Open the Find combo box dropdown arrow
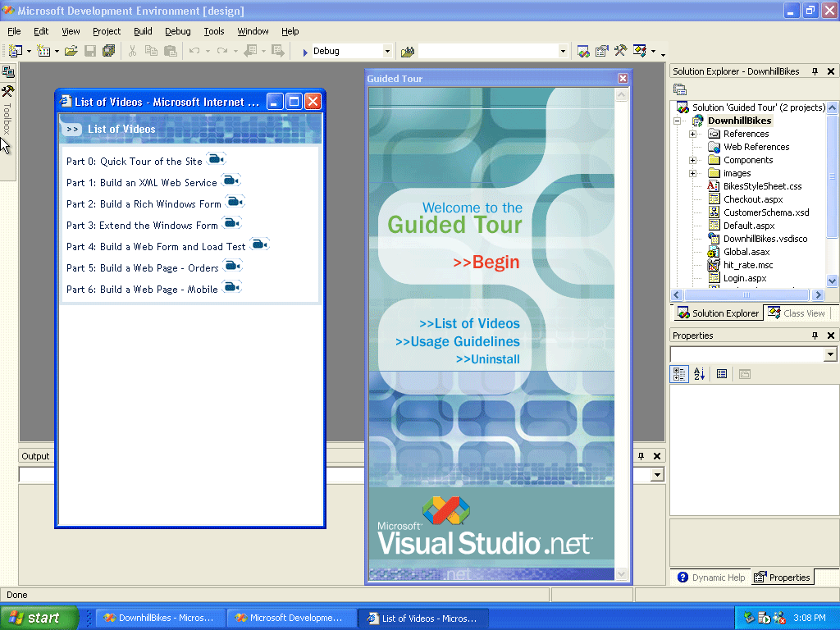 coord(563,52)
